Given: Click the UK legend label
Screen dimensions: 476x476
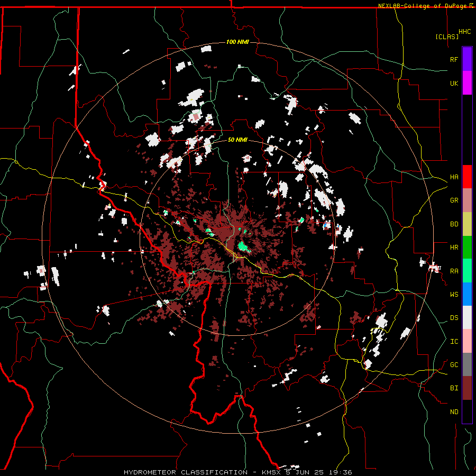Looking at the screenshot, I should pyautogui.click(x=454, y=83).
